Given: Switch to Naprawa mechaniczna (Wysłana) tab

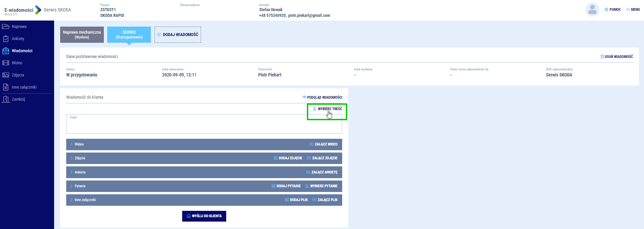Looking at the screenshot, I should [82, 35].
